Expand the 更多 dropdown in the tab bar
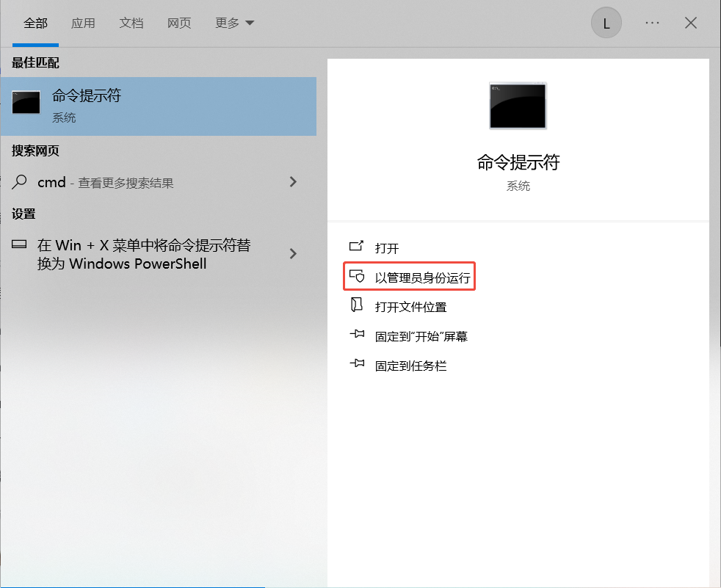721x588 pixels. coord(233,23)
